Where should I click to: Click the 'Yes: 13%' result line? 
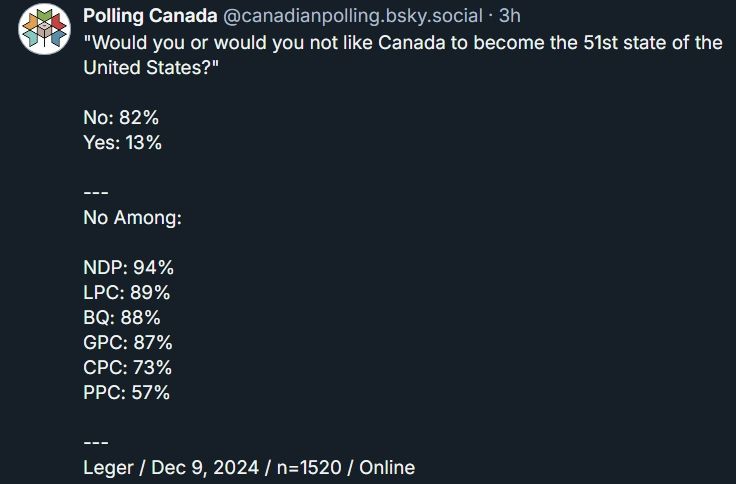123,142
